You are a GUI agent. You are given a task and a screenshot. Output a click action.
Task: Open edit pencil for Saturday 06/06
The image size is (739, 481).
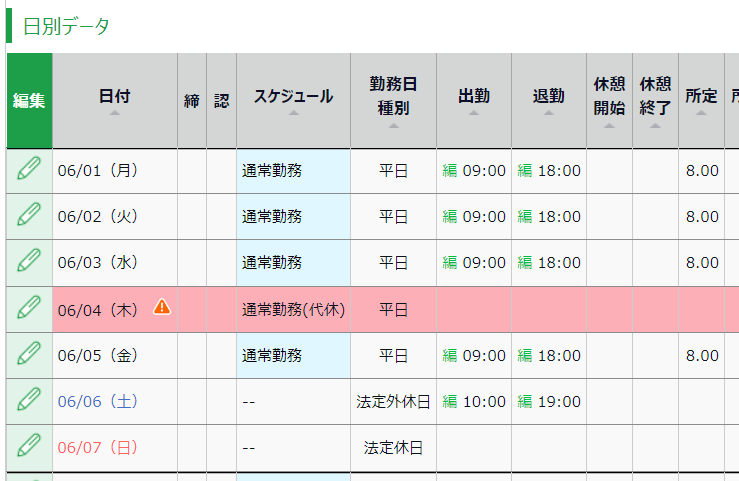click(29, 401)
